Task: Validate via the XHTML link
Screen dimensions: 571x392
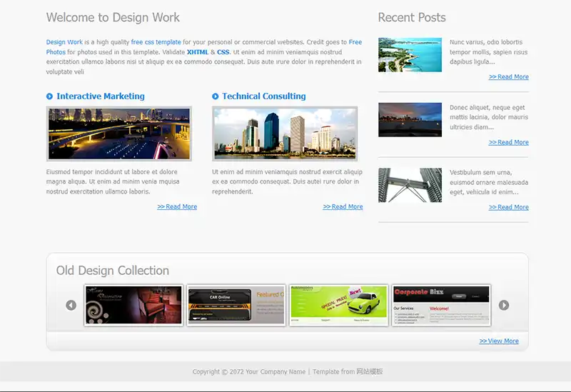Action: click(x=198, y=51)
